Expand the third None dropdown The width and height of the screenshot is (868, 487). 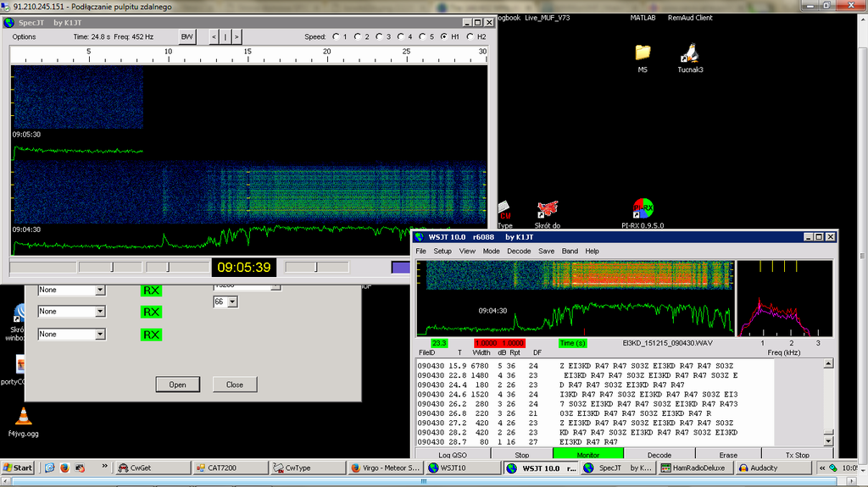[x=100, y=335]
